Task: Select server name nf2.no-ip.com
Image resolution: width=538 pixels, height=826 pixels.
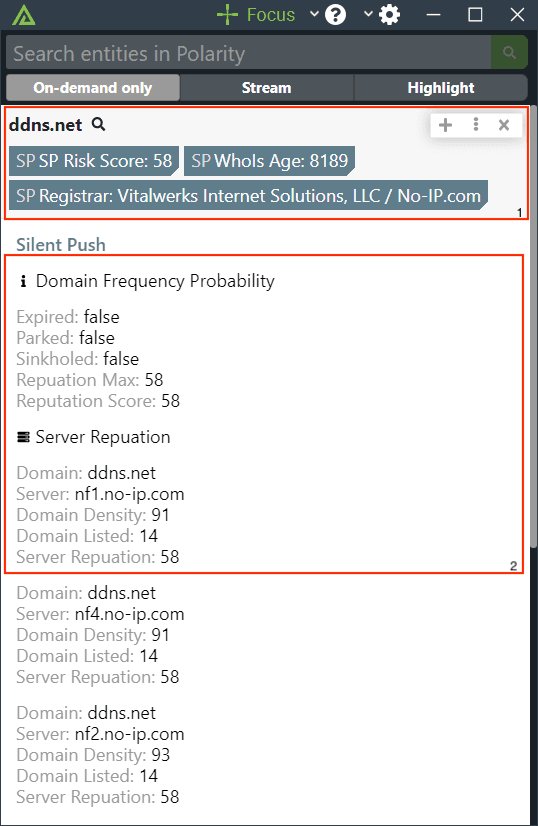Action: (x=130, y=734)
